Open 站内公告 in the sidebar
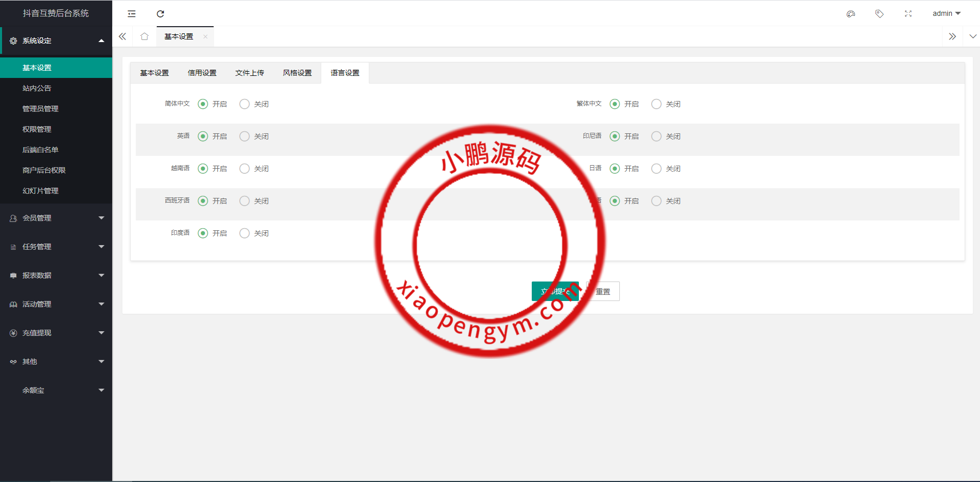980x482 pixels. click(37, 88)
